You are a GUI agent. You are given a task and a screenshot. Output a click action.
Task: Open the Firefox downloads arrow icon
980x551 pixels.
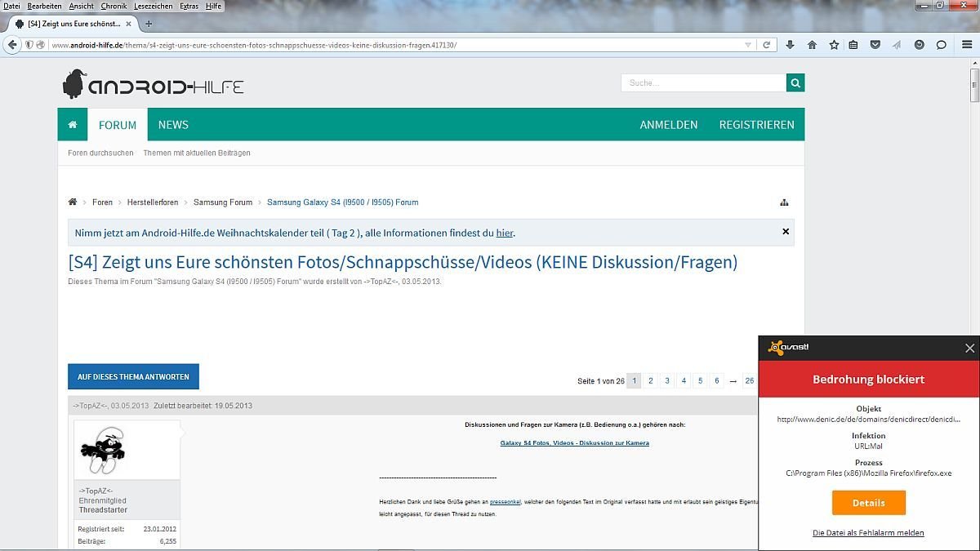tap(790, 45)
